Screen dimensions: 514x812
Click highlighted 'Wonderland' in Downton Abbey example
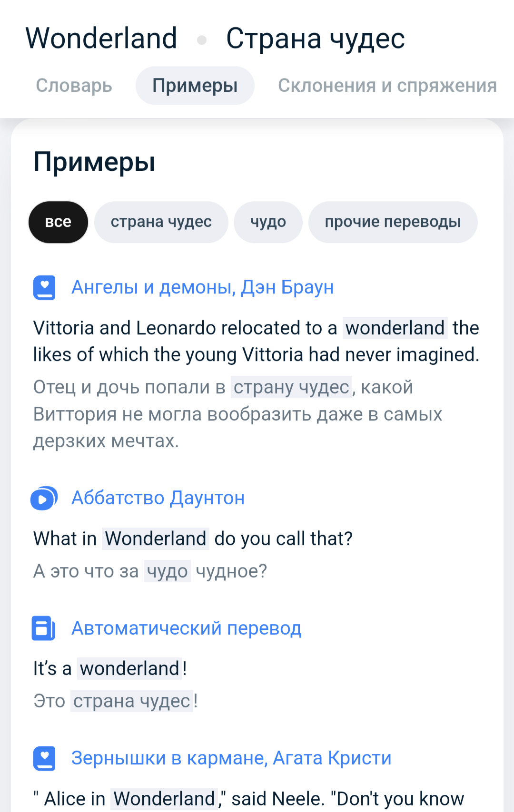tap(155, 539)
